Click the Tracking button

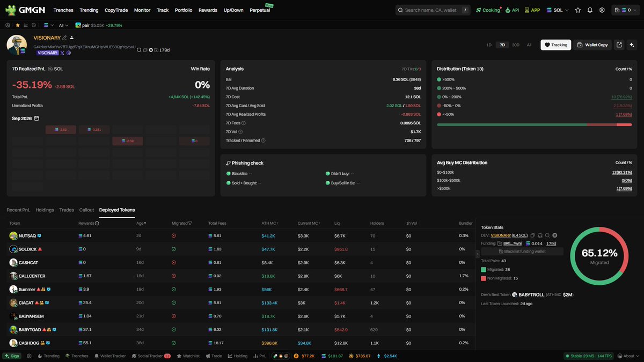(x=555, y=45)
